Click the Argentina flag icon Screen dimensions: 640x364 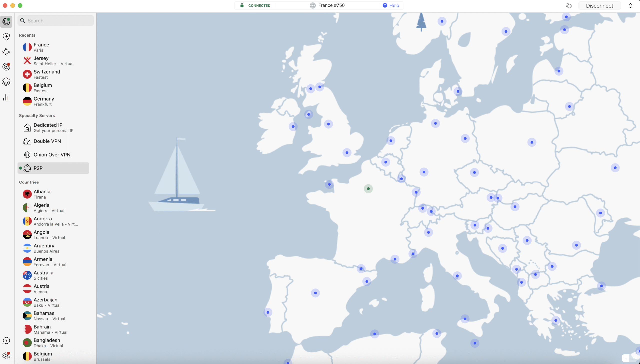coord(27,248)
